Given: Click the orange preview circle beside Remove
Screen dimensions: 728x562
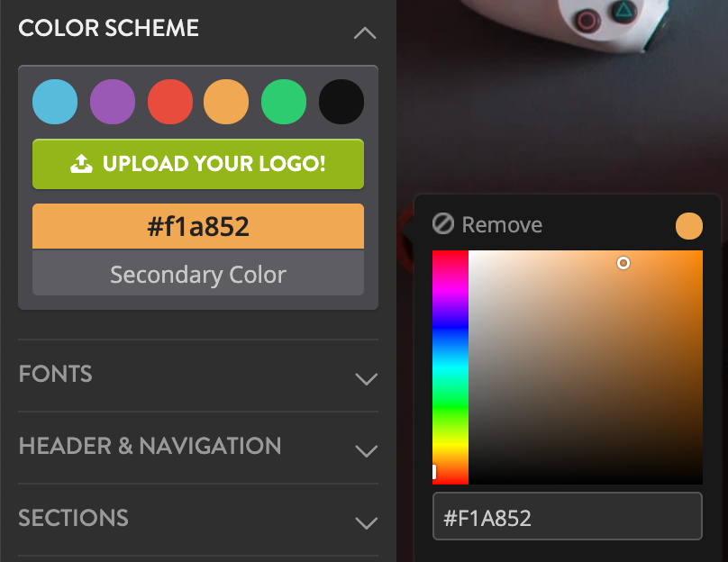Looking at the screenshot, I should click(688, 225).
